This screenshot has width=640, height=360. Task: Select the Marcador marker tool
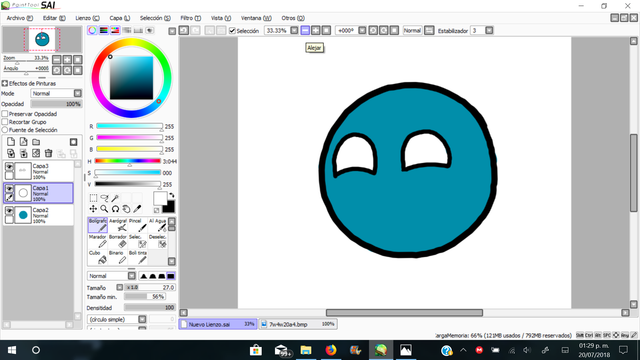[x=98, y=241]
